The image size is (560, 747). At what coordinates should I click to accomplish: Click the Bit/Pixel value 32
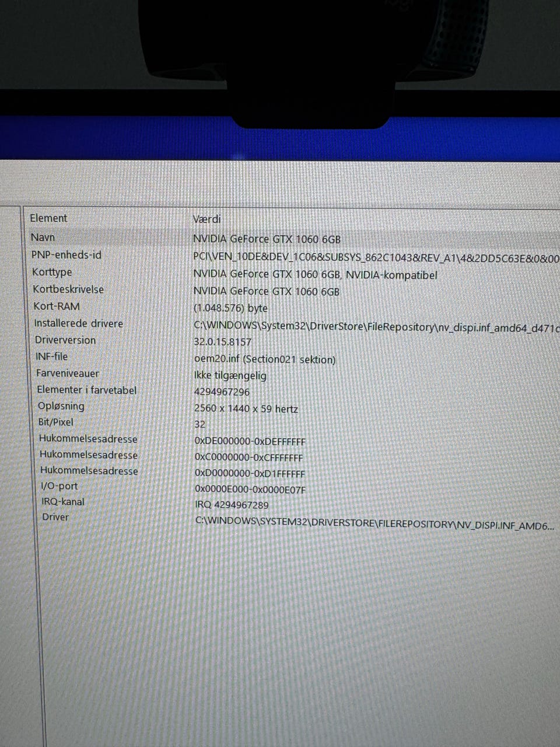(199, 425)
